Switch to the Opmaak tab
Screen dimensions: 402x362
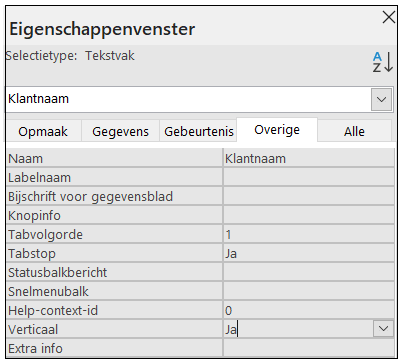tap(43, 131)
